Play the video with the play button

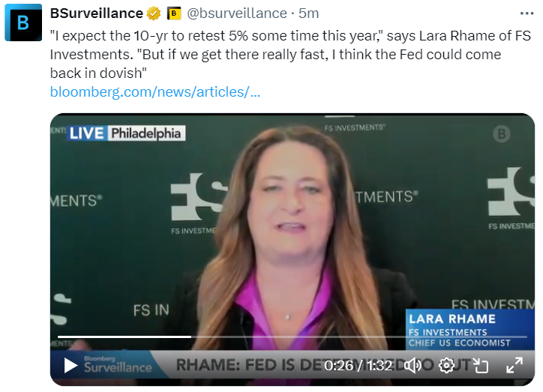[x=70, y=365]
